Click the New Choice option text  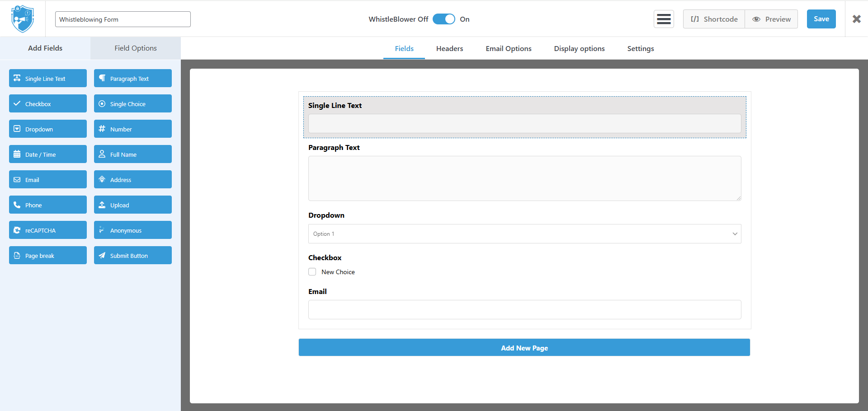338,272
